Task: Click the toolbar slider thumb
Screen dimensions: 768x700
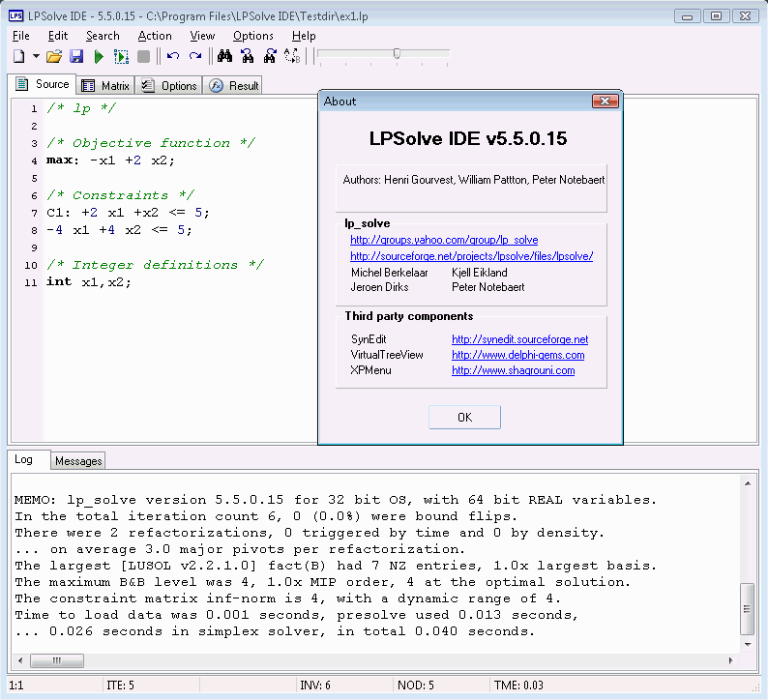Action: click(397, 54)
